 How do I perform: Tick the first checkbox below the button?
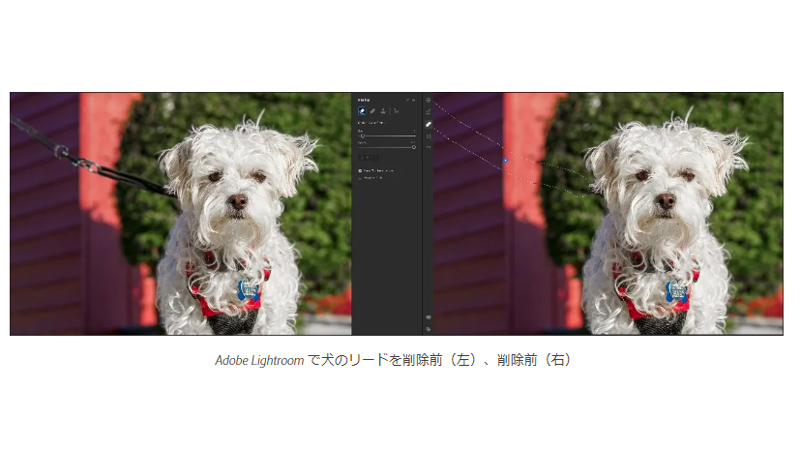pyautogui.click(x=360, y=170)
